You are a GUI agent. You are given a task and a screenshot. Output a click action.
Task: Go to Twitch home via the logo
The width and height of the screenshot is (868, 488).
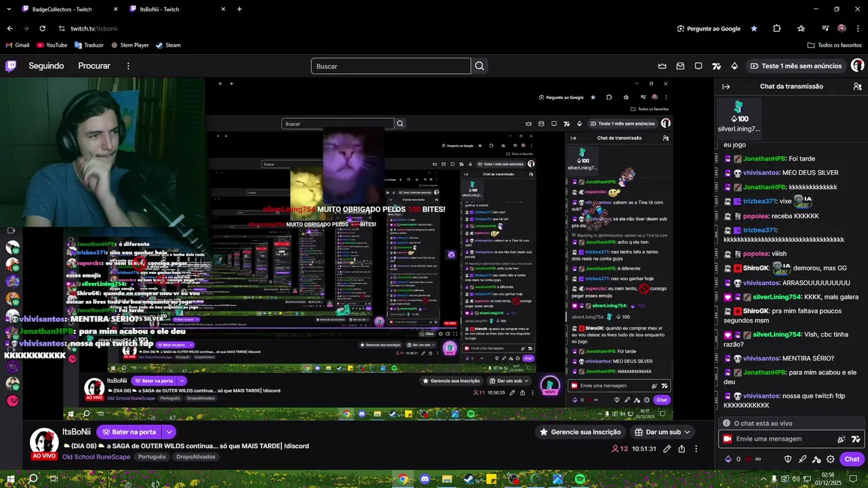[11, 66]
